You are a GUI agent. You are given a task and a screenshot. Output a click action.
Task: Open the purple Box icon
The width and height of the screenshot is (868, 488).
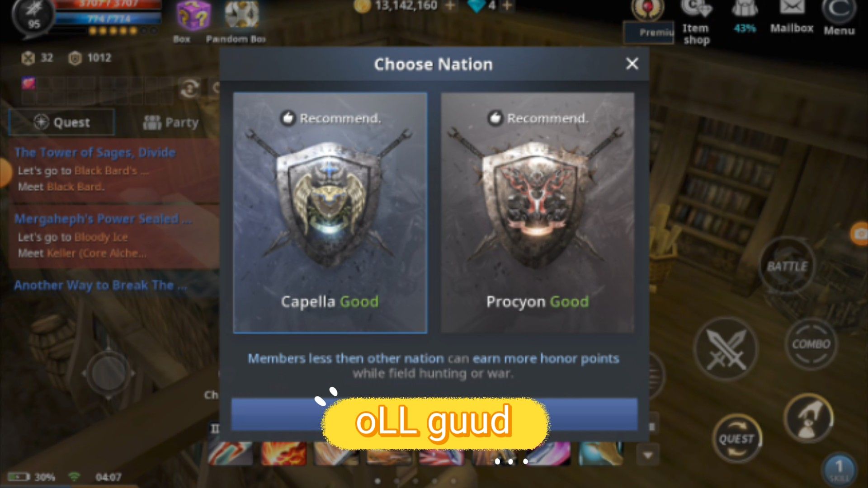pos(193,16)
